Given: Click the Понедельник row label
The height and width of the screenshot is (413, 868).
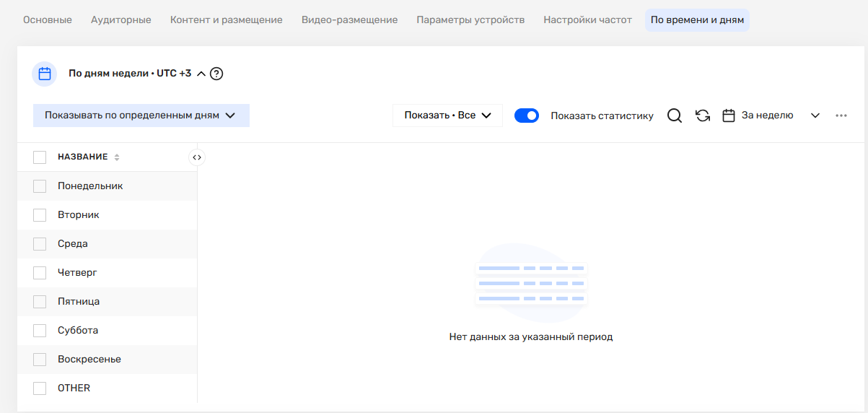Looking at the screenshot, I should point(90,186).
